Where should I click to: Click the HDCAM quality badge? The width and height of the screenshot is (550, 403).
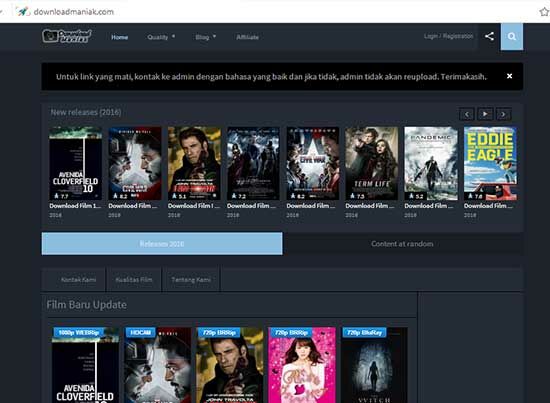coord(140,332)
